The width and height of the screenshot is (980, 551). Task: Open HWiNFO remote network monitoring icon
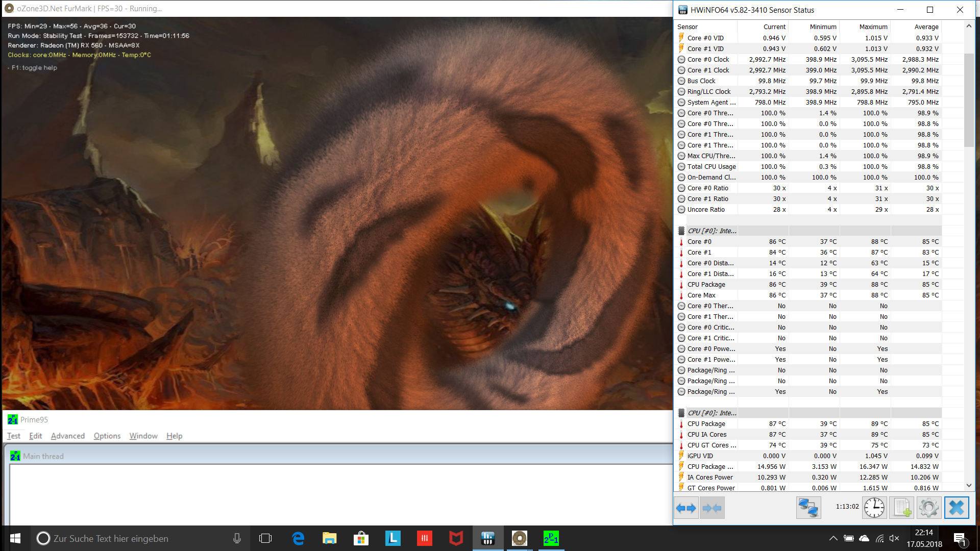pos(808,508)
